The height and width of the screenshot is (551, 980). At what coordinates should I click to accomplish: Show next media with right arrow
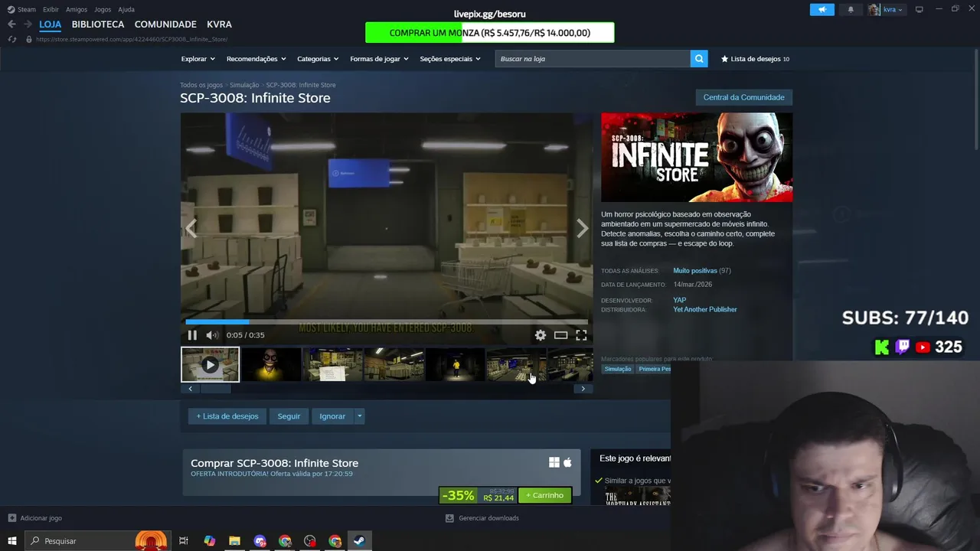click(x=582, y=228)
